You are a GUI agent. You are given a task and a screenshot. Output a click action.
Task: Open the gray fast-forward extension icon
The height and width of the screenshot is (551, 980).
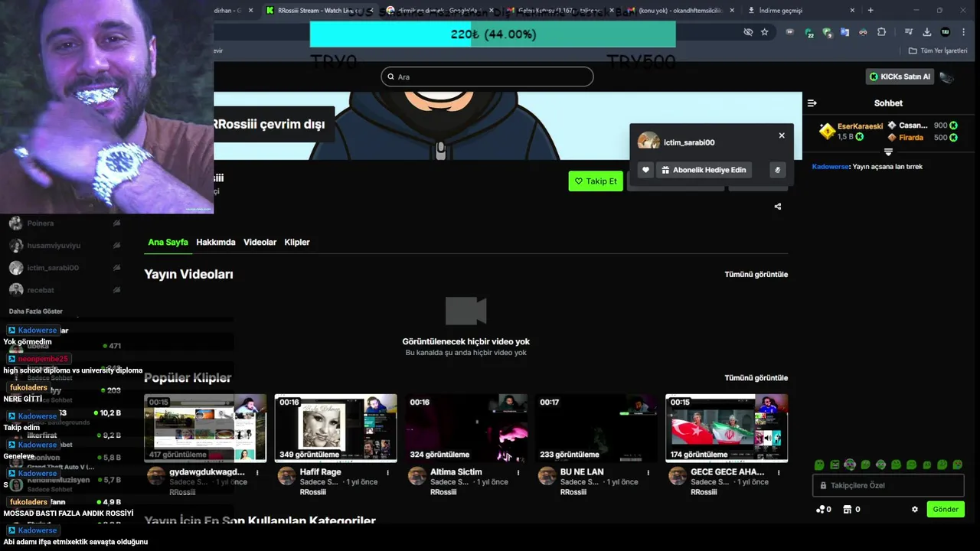[789, 32]
